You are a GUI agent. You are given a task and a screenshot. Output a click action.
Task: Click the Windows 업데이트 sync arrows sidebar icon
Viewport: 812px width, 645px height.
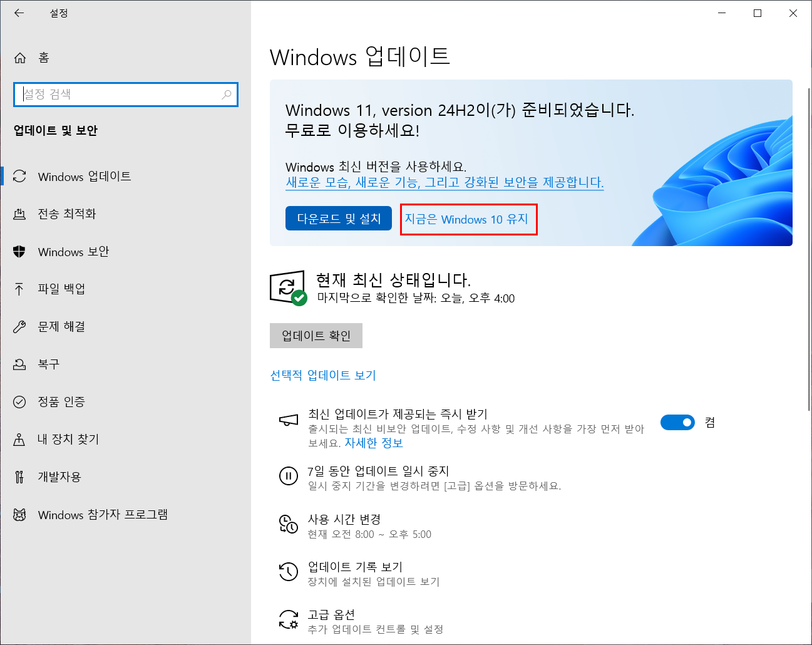(x=19, y=177)
